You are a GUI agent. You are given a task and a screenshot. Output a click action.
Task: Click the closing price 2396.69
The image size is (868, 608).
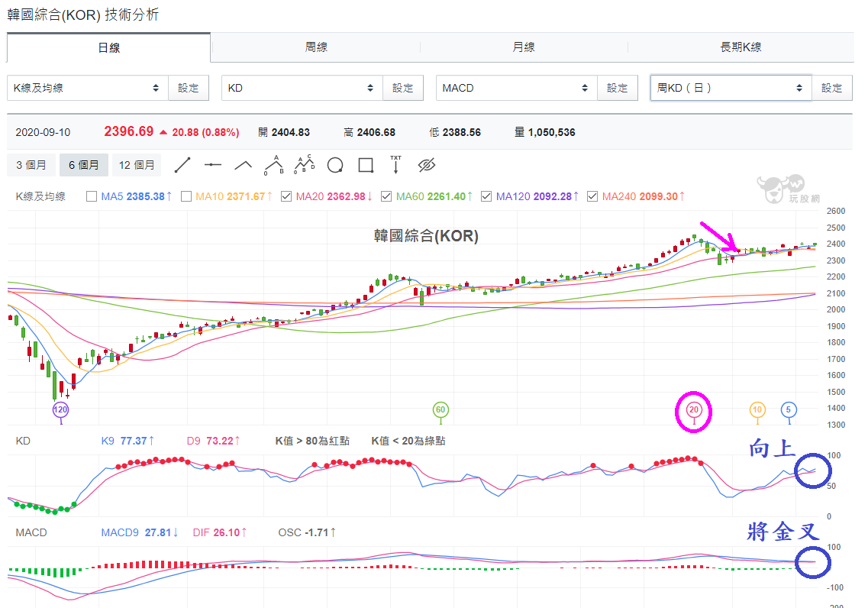click(128, 131)
